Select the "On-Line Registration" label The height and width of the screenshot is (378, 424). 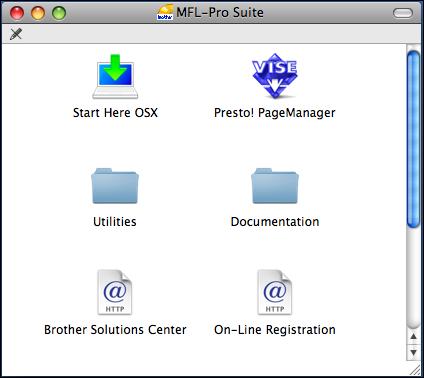pos(275,330)
